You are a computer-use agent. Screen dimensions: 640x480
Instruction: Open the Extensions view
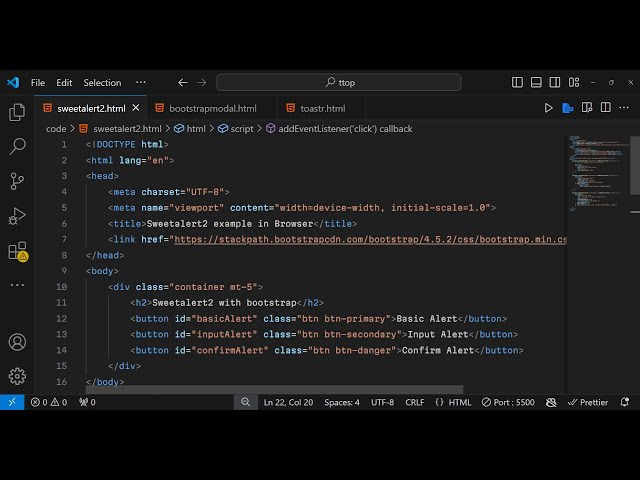click(17, 251)
